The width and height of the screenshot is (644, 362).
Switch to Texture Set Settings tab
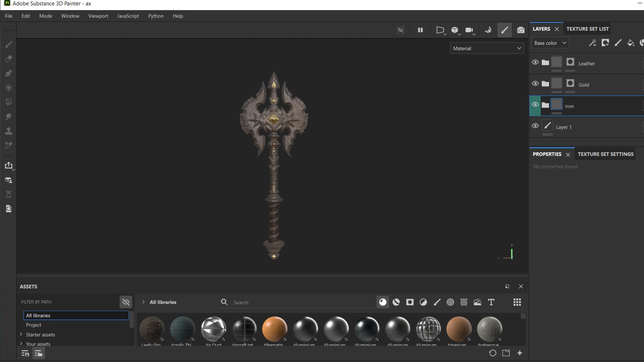pos(605,154)
